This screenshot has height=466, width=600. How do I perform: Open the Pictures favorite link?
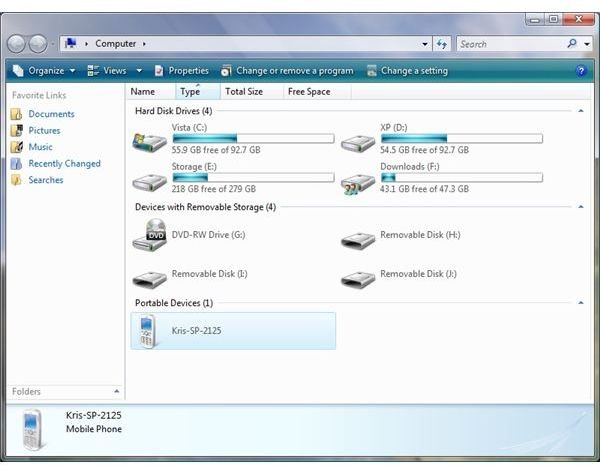pyautogui.click(x=44, y=130)
